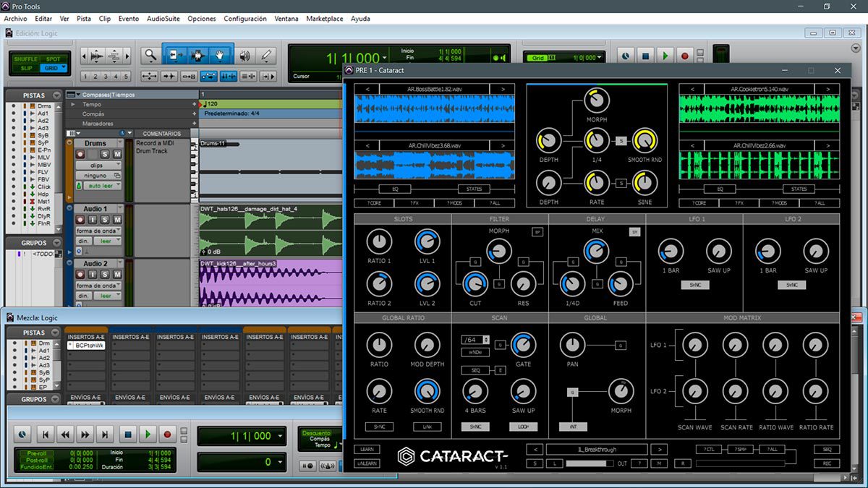Click Transport return-to-zero button
The height and width of the screenshot is (488, 868).
pos(46,435)
